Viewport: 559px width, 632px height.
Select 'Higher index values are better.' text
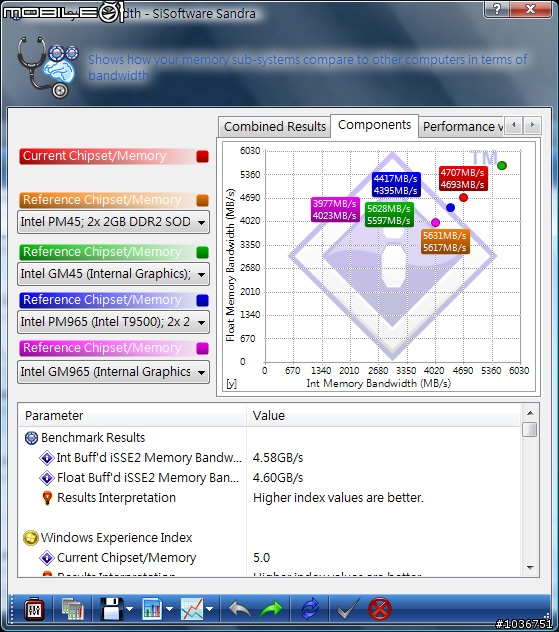coord(338,498)
